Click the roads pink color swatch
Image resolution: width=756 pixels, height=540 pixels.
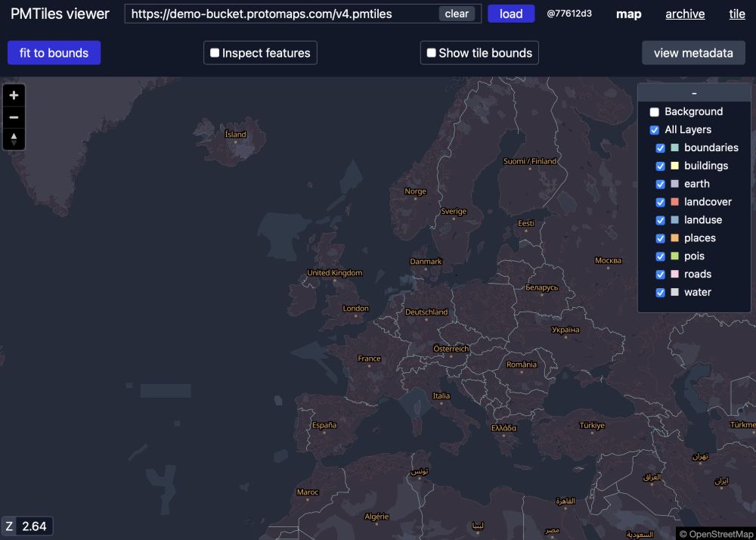[x=675, y=274]
